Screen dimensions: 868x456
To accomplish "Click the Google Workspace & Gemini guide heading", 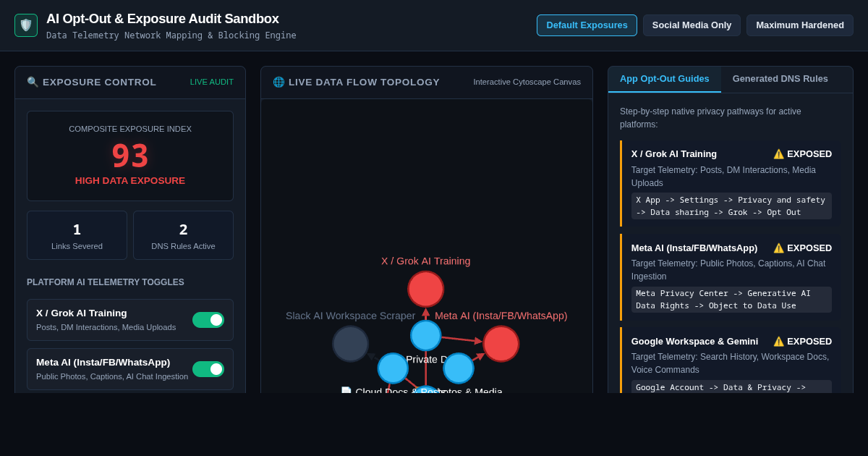I will coord(694,341).
